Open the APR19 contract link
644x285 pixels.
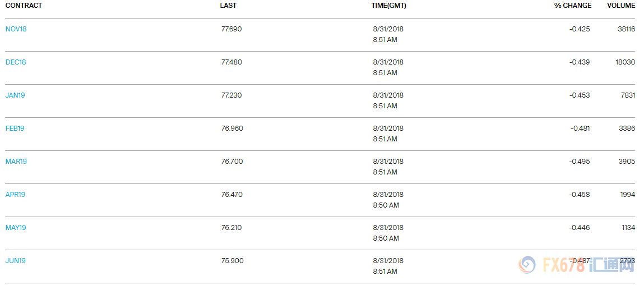[15, 195]
